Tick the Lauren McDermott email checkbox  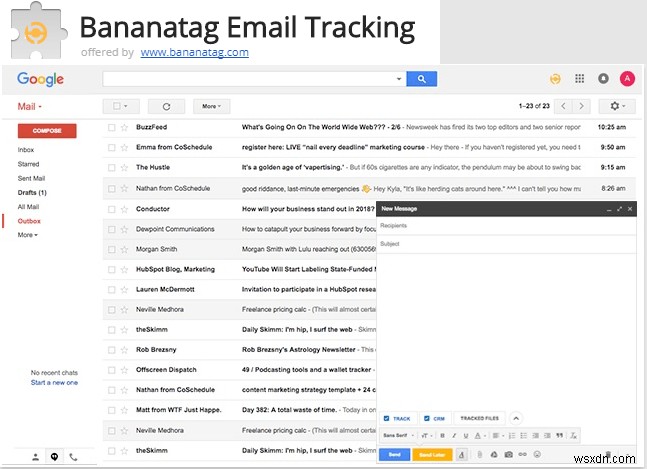point(111,290)
